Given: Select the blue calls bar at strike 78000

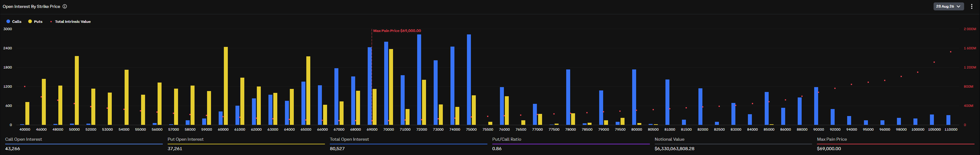Looking at the screenshot, I should [x=568, y=97].
